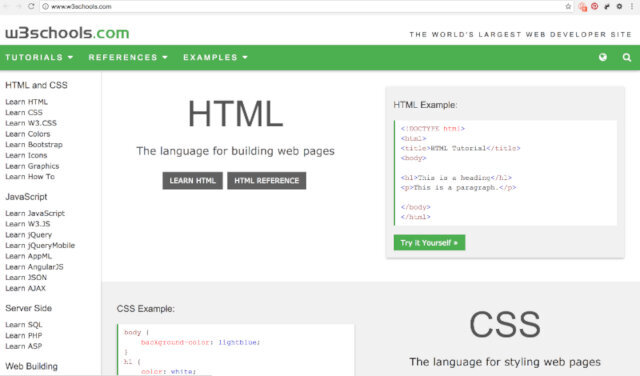The height and width of the screenshot is (376, 640).
Task: Open the Learn Icons sidebar link
Action: (26, 155)
